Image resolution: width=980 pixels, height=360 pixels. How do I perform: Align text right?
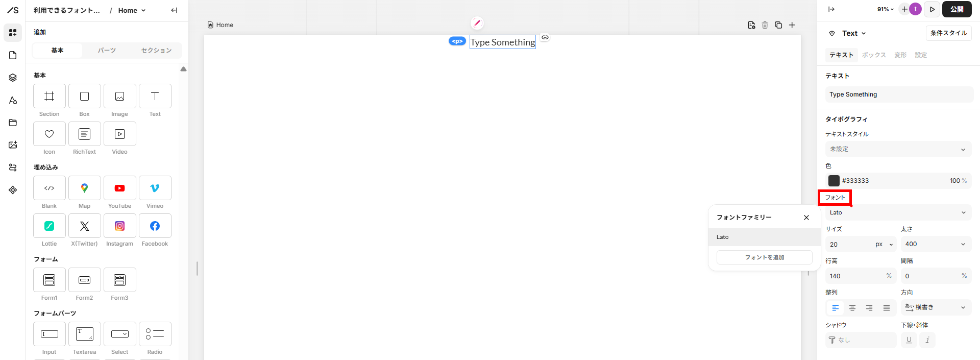[x=869, y=308]
